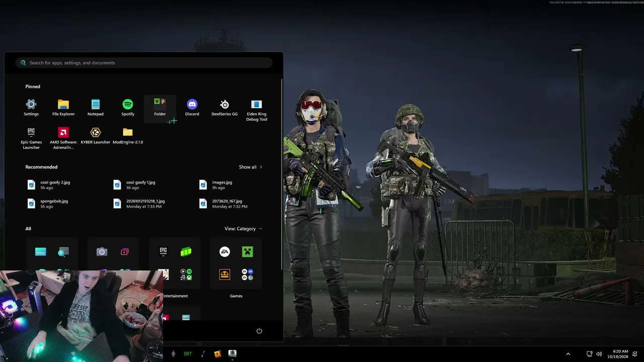Launch AMD Software: Adrenalin
The width and height of the screenshot is (644, 362).
click(x=63, y=138)
